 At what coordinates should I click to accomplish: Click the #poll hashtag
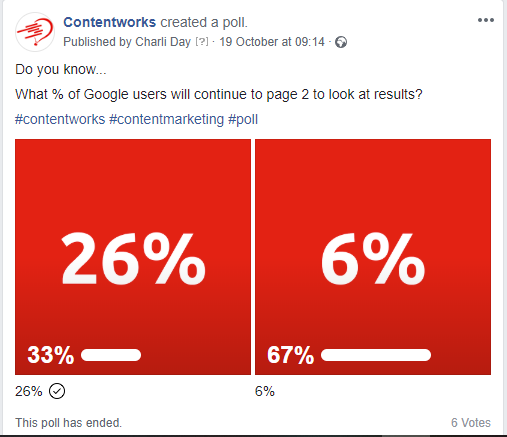click(x=243, y=119)
